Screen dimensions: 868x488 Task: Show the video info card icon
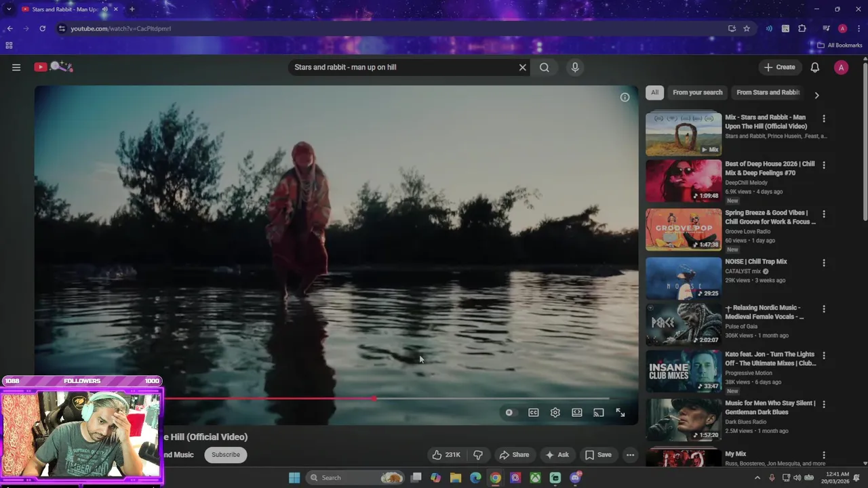pos(625,97)
